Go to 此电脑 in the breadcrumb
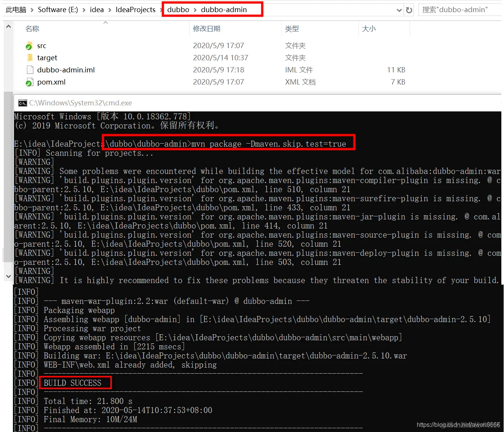Image resolution: width=504 pixels, height=432 pixels. [16, 10]
